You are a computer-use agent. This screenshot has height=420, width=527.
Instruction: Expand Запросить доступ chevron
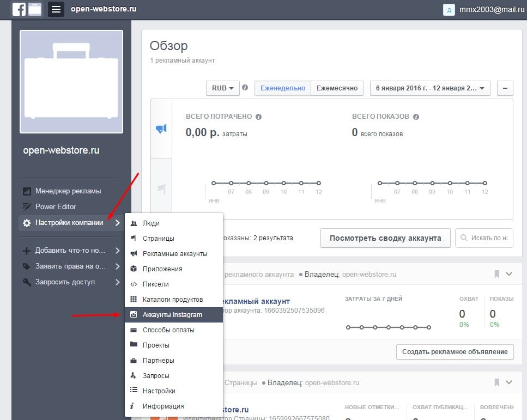pos(117,282)
